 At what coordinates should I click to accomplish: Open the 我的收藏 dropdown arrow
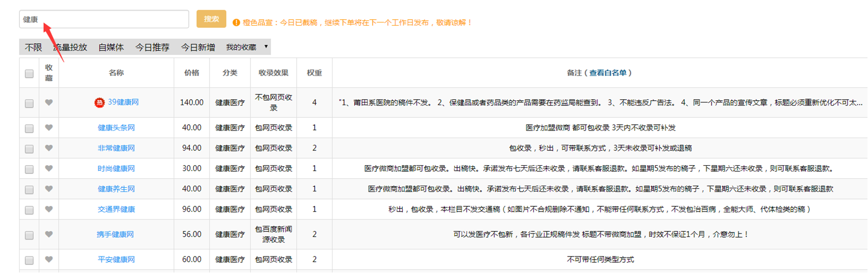click(266, 47)
